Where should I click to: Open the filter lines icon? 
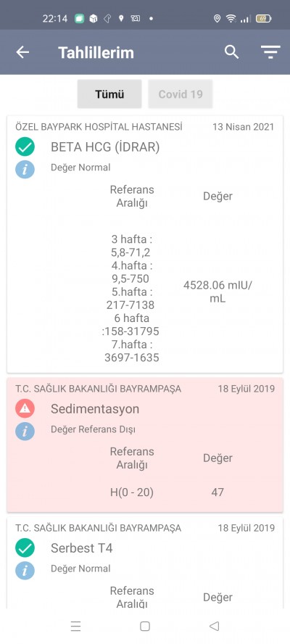(x=270, y=52)
